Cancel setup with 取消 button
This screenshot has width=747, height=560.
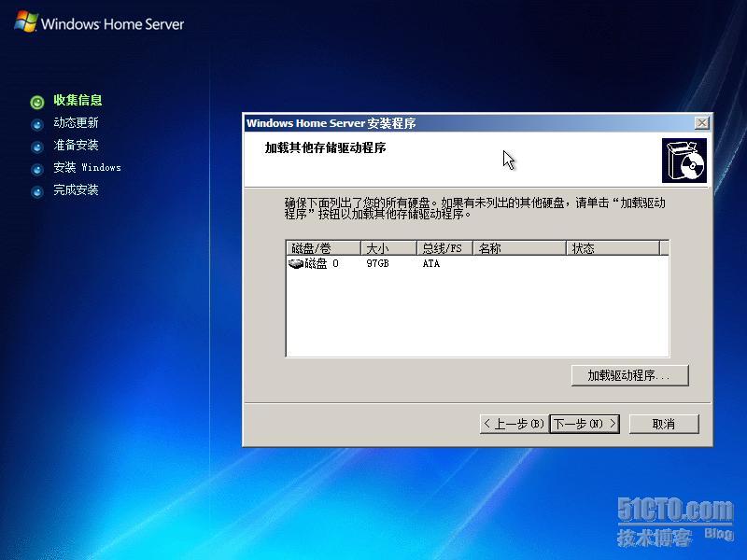[664, 424]
